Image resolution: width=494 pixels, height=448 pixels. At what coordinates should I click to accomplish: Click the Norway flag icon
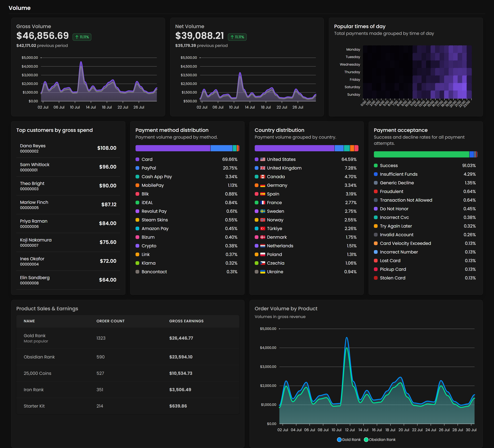coord(262,220)
